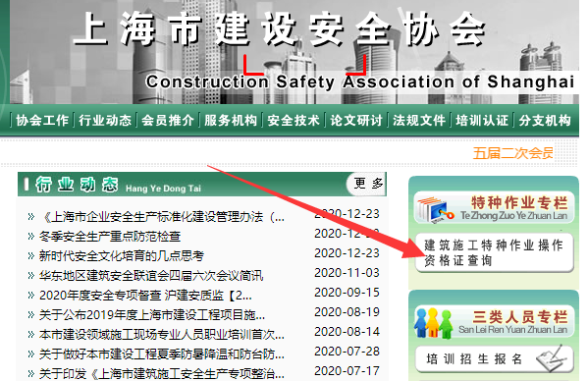This screenshot has width=588, height=381.
Task: Open the 法规文件 navigation item
Action: (419, 121)
